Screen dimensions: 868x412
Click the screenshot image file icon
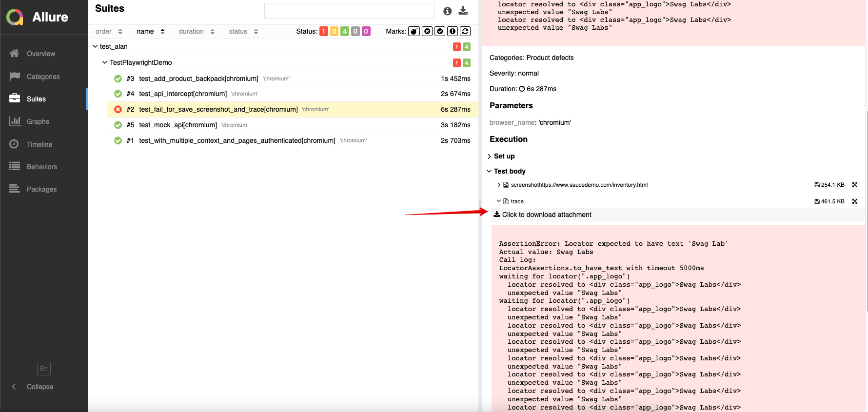pos(506,185)
